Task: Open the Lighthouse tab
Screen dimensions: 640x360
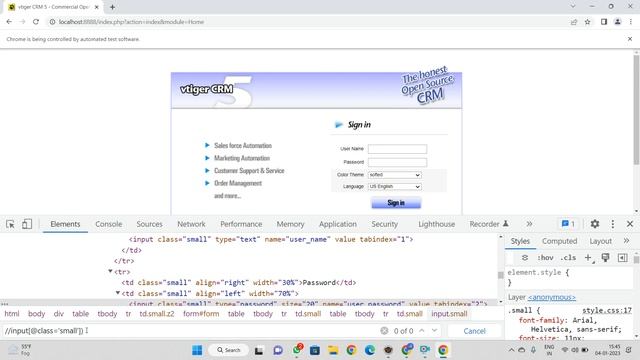Action: pos(436,224)
